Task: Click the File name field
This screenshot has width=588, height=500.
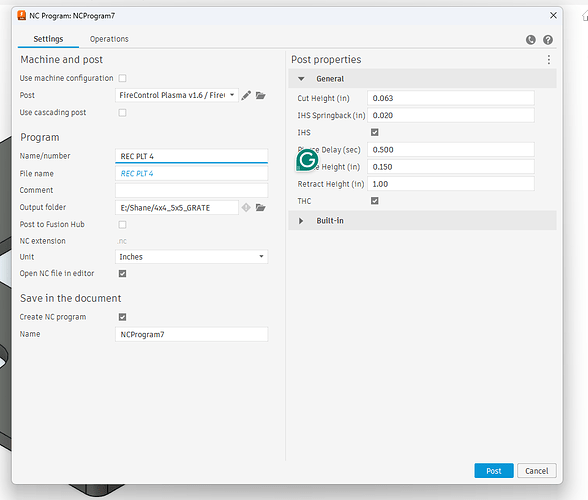Action: [x=191, y=173]
